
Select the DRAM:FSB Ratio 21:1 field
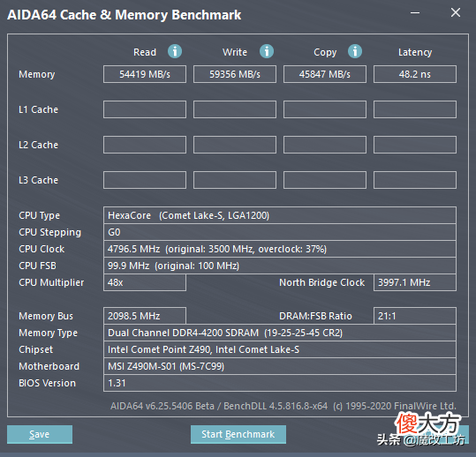(415, 316)
